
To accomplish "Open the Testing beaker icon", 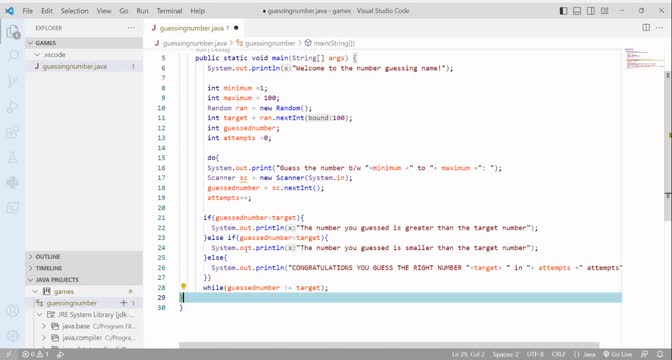I will click(x=13, y=158).
